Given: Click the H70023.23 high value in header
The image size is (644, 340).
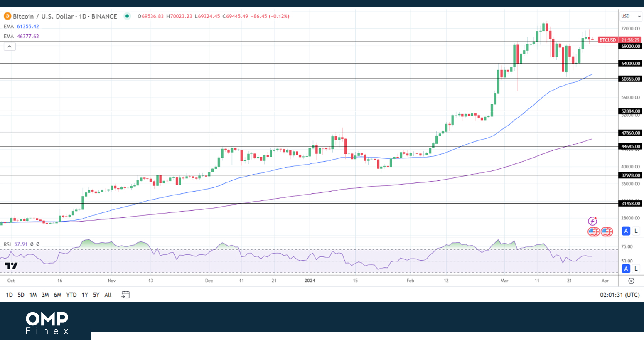Looking at the screenshot, I should 179,16.
